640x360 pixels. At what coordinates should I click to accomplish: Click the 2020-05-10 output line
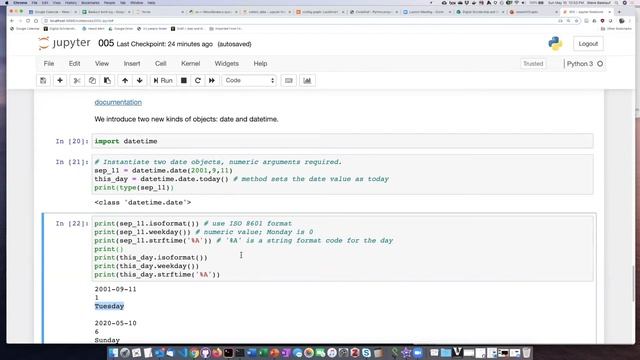pos(116,323)
